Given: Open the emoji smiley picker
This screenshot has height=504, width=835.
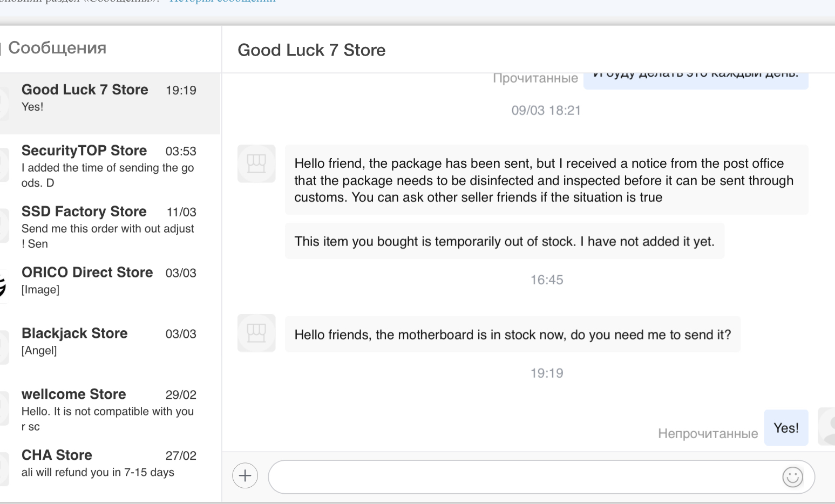Looking at the screenshot, I should [x=792, y=477].
